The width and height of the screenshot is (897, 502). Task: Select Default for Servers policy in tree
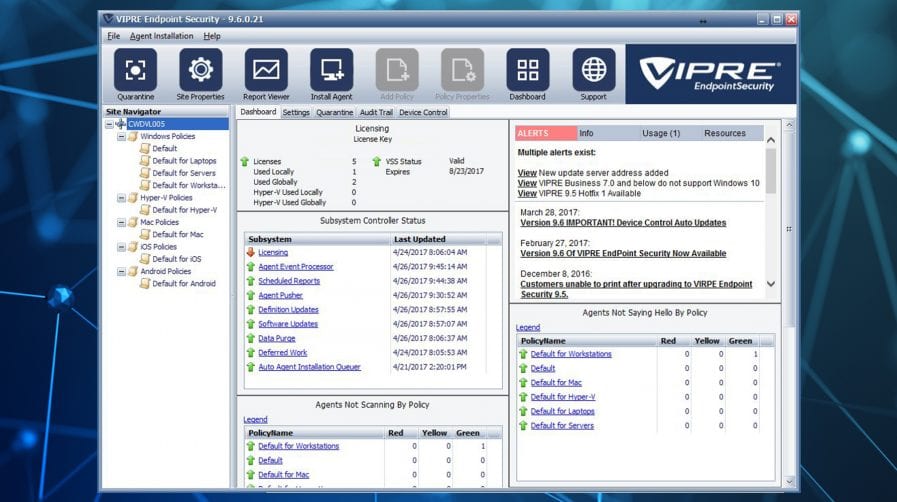pos(183,173)
